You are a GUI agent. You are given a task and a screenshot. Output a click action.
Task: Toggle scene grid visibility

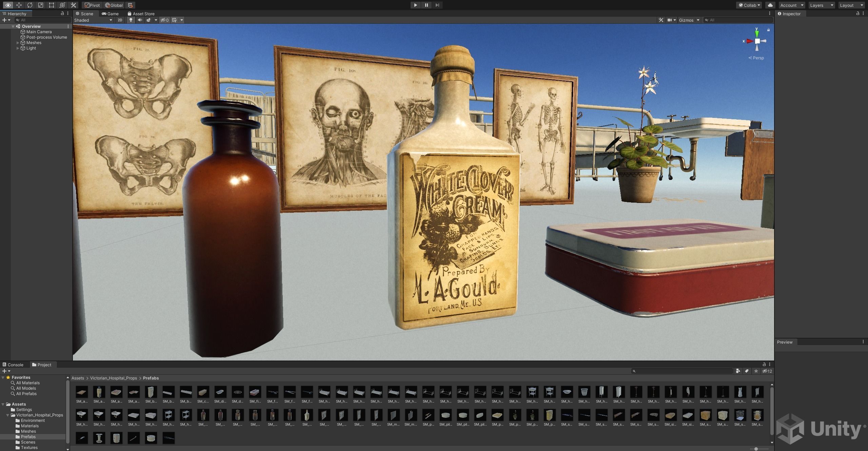174,20
